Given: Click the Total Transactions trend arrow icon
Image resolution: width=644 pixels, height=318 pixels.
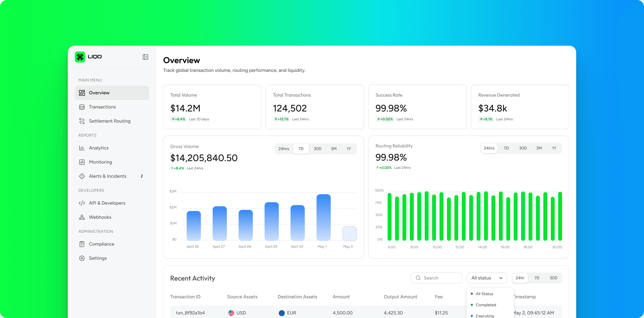Looking at the screenshot, I should point(276,119).
